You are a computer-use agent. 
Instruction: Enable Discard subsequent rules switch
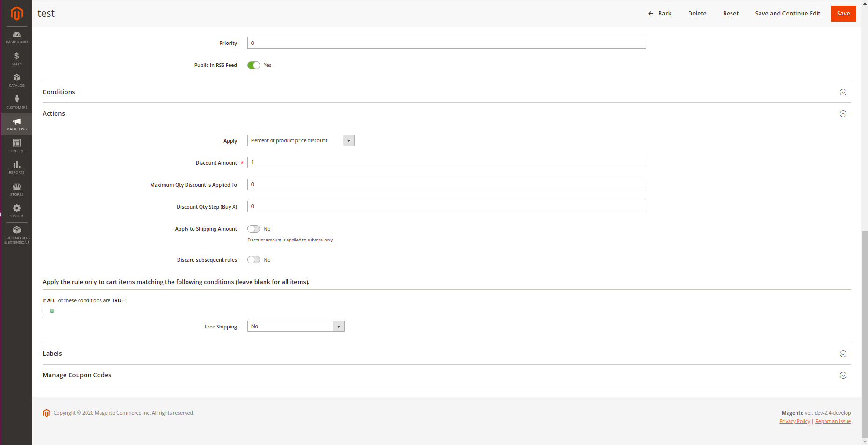coord(254,260)
